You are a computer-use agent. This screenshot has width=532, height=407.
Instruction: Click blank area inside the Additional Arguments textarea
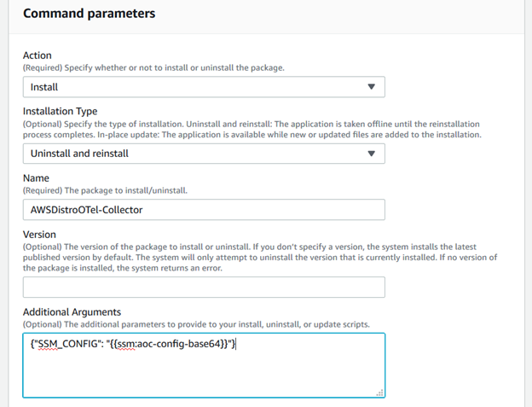coord(203,375)
